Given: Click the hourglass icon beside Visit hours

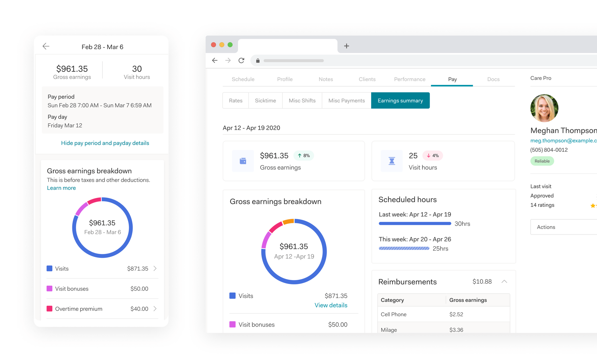Looking at the screenshot, I should [x=391, y=161].
